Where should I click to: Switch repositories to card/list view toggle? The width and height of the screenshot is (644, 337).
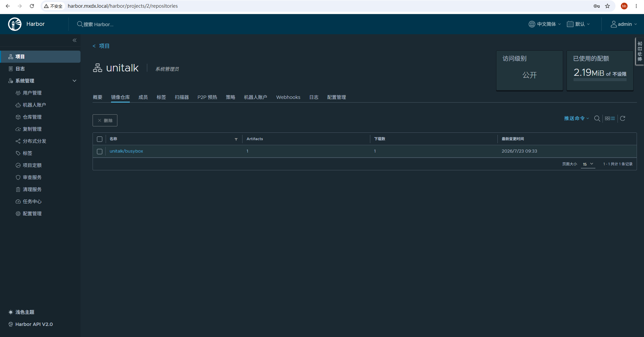coord(610,118)
